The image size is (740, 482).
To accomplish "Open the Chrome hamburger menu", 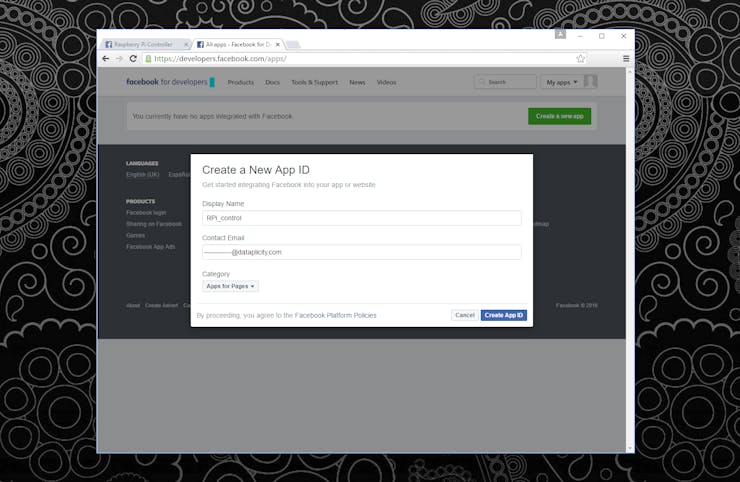I will 626,59.
